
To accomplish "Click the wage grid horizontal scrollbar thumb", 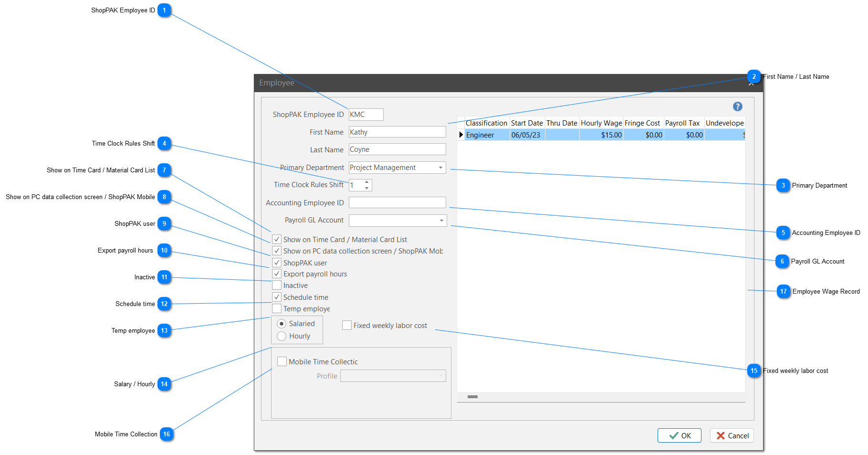I will (472, 397).
